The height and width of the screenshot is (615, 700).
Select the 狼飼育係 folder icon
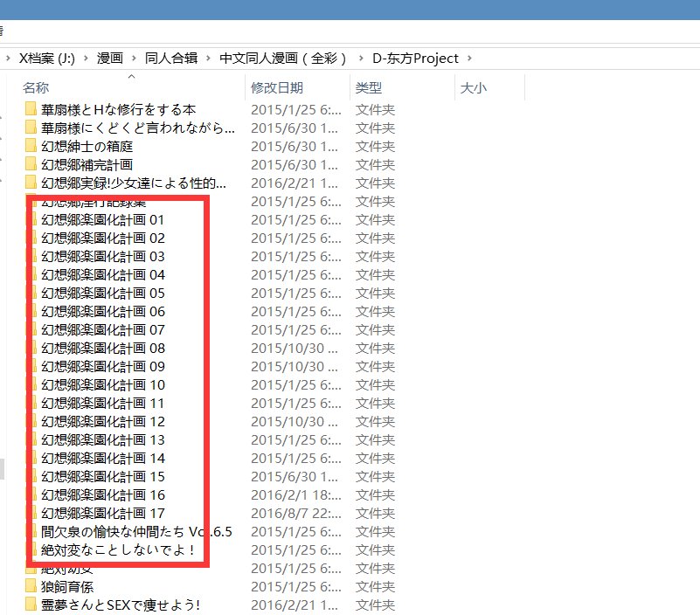[x=31, y=586]
